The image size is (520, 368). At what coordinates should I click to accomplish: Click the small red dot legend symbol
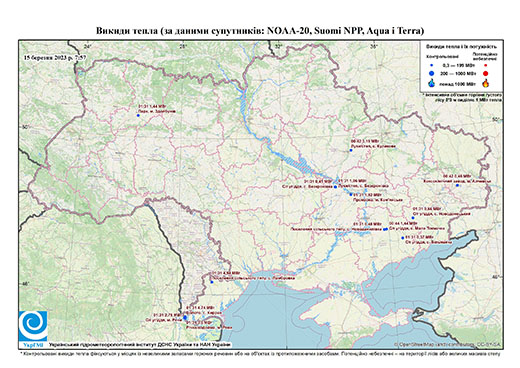[485, 66]
